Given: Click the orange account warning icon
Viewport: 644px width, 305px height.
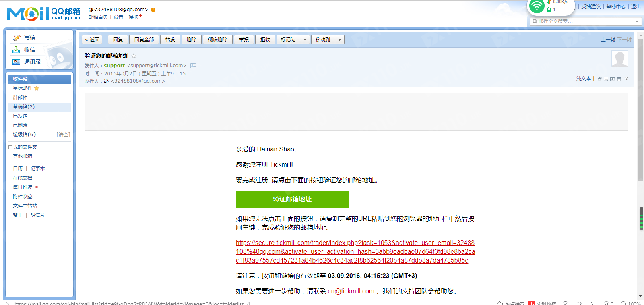Looking at the screenshot, I should tap(153, 10).
